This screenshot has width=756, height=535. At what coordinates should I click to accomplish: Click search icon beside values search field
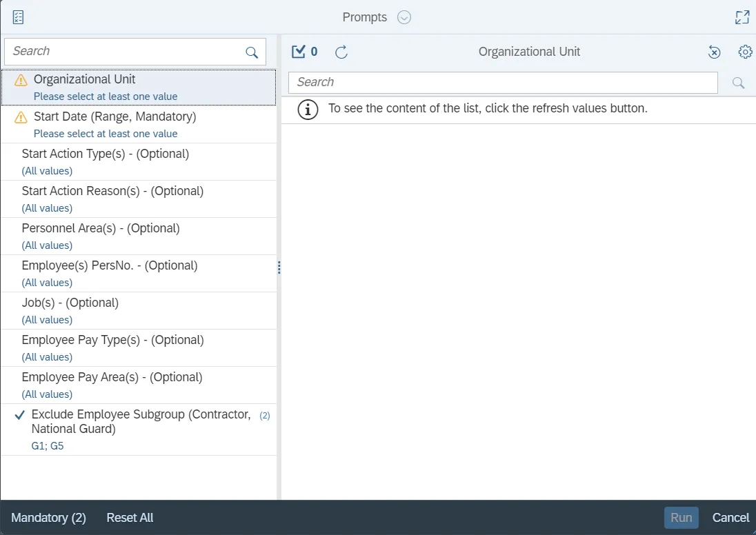[x=738, y=83]
